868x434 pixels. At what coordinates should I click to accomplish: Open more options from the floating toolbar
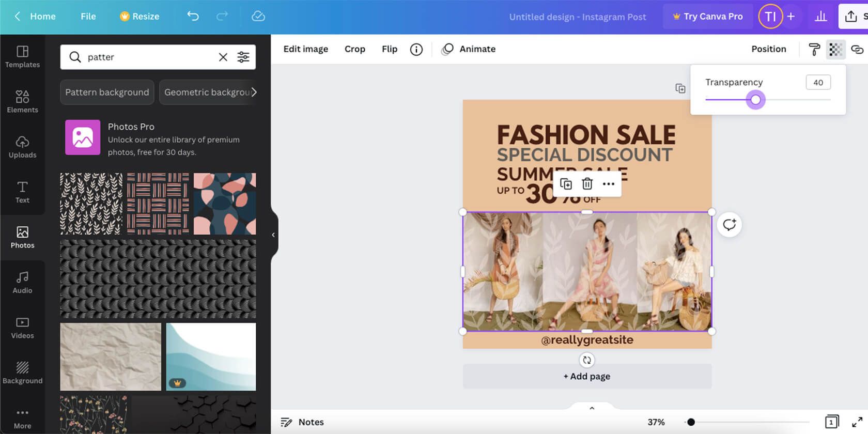(x=609, y=184)
